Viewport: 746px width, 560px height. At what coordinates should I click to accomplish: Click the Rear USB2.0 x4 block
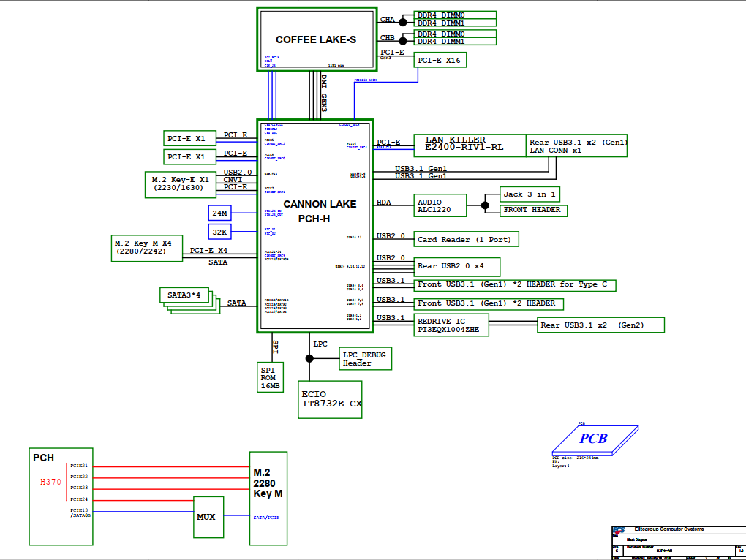pyautogui.click(x=456, y=267)
